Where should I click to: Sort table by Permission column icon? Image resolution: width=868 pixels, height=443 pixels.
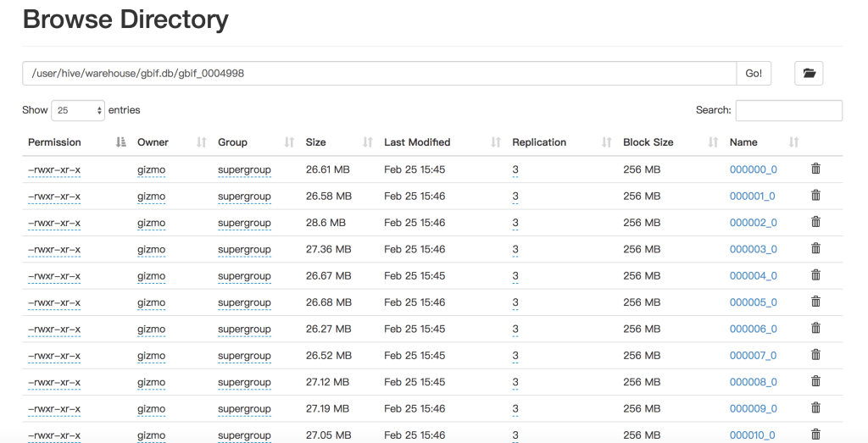(x=120, y=142)
